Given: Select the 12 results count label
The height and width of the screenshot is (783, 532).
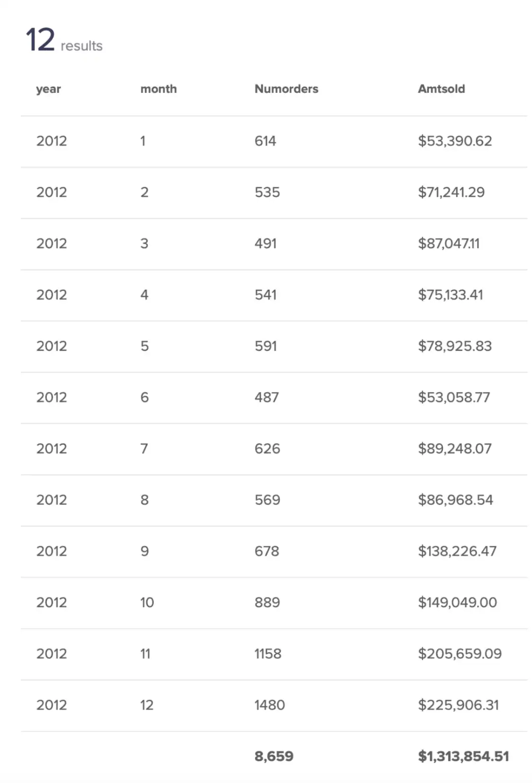Looking at the screenshot, I should (x=64, y=40).
